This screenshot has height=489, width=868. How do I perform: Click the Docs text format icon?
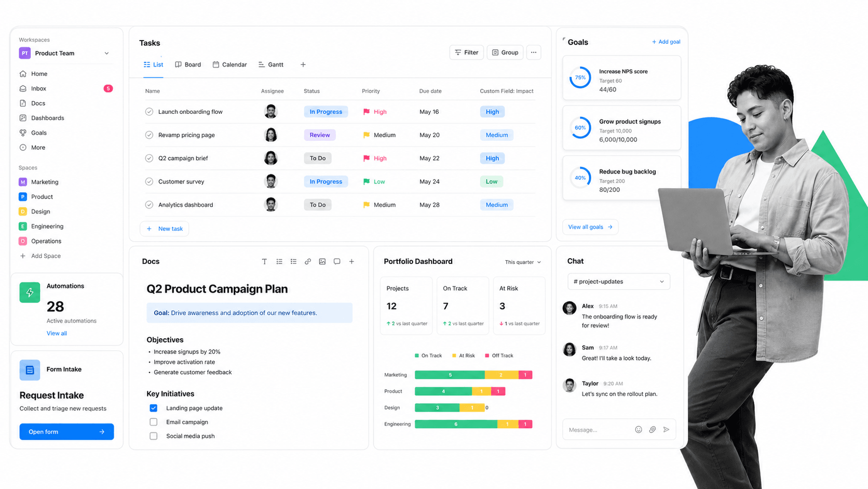[x=264, y=261]
